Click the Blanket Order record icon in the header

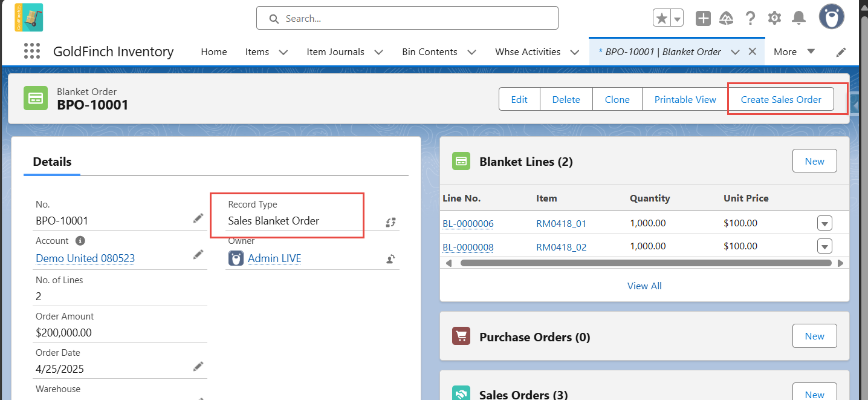click(36, 98)
